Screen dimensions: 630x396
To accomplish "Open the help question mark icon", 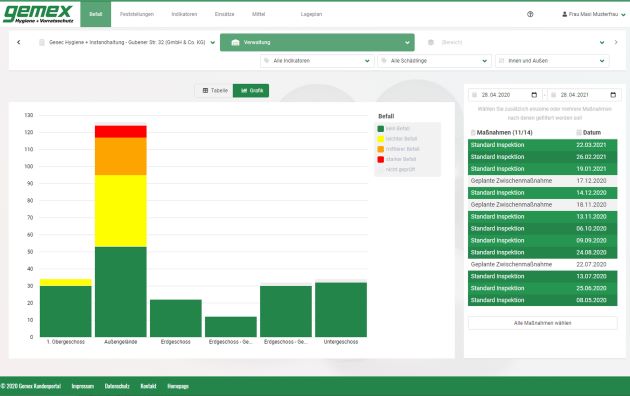I will (530, 14).
